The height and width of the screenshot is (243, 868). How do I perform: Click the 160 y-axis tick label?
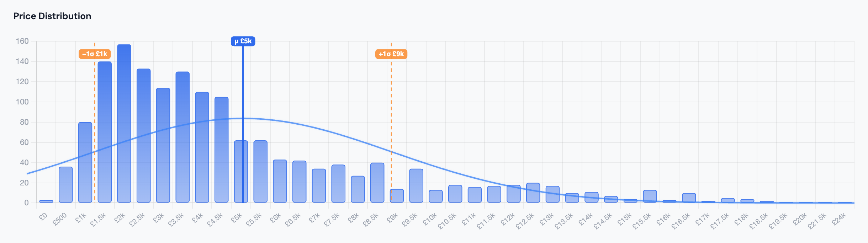point(22,41)
